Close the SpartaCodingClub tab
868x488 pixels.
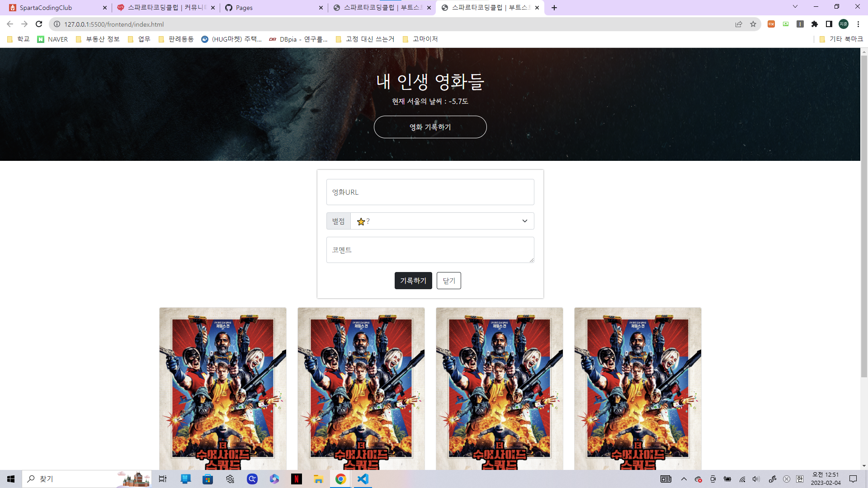tap(105, 8)
